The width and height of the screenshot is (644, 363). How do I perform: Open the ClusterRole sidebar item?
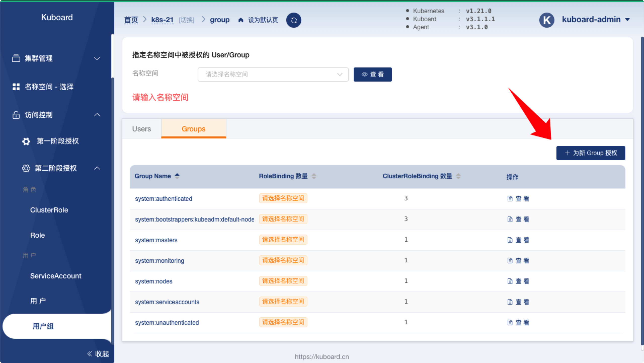49,210
